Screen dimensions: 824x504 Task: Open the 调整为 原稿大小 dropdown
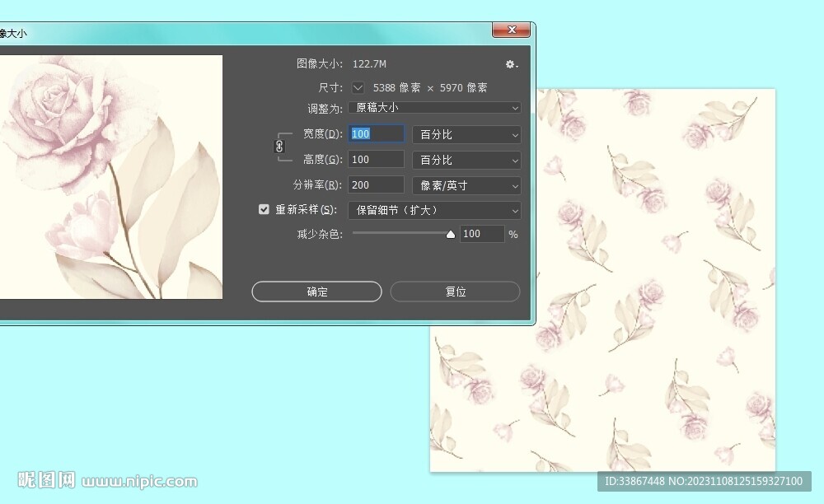434,108
